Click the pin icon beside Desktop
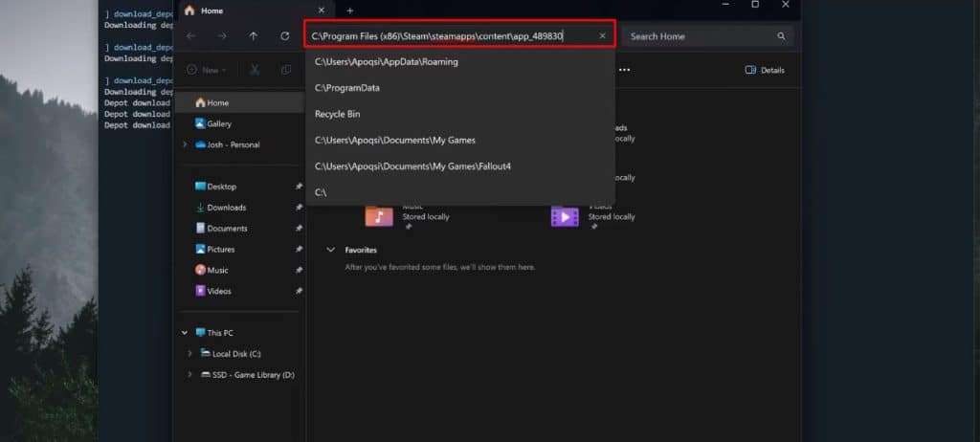Image resolution: width=980 pixels, height=442 pixels. pyautogui.click(x=299, y=187)
